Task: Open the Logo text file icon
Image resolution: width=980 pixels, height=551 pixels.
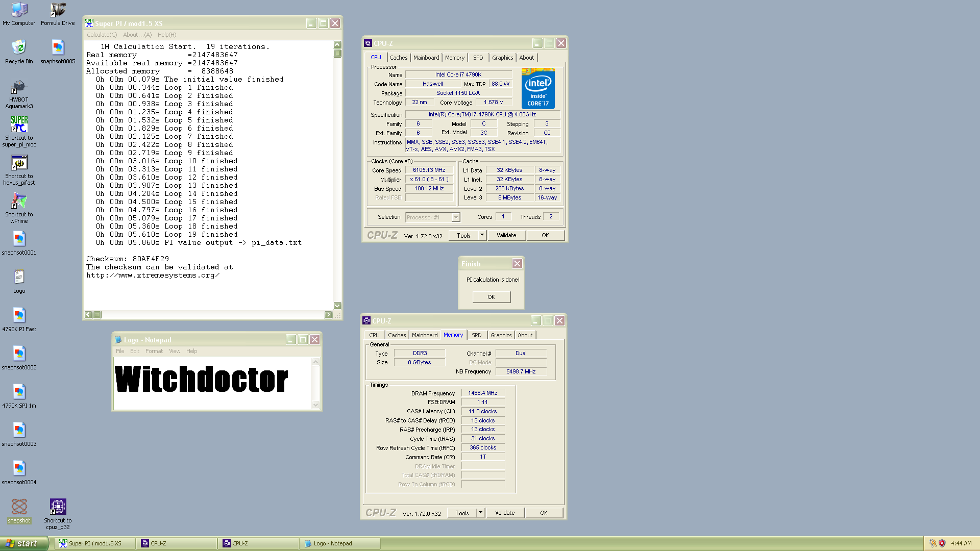Action: pos(19,281)
